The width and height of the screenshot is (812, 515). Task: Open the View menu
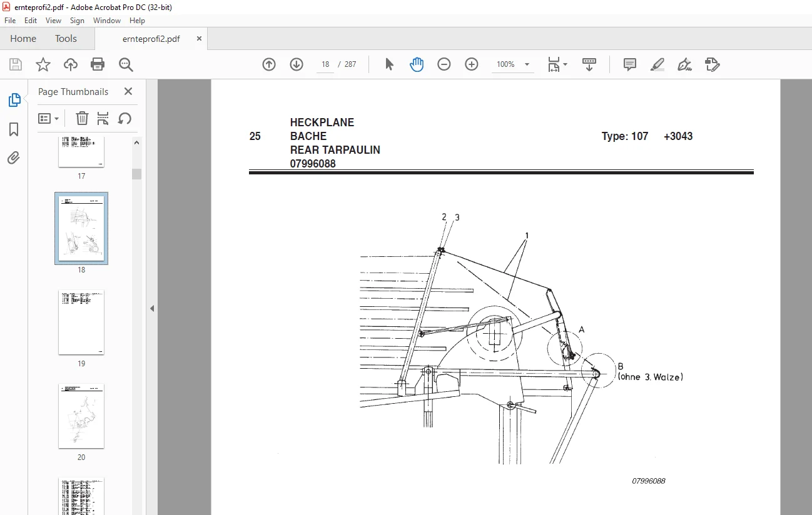click(x=54, y=21)
